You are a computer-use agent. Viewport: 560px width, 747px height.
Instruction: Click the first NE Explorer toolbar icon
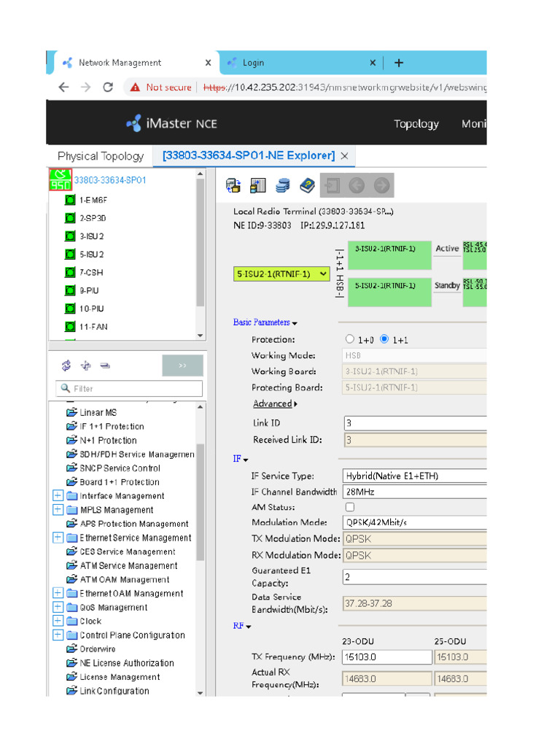pyautogui.click(x=233, y=186)
